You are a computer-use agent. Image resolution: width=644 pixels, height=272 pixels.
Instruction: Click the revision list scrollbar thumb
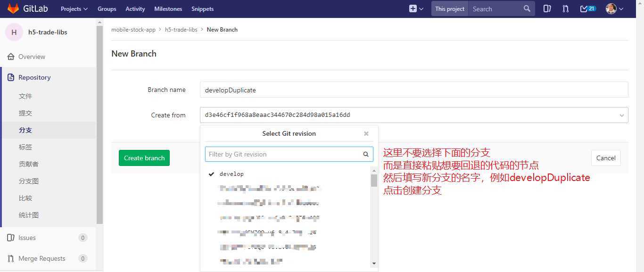coord(374,181)
